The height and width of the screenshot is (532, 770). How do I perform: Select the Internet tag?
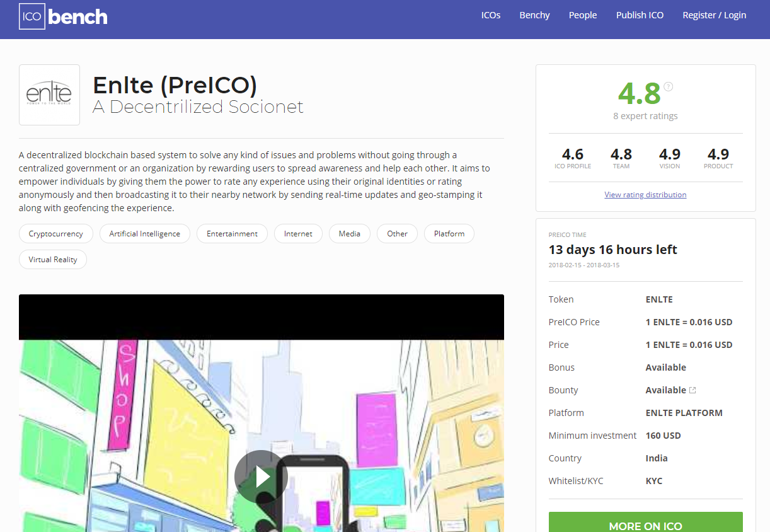298,234
